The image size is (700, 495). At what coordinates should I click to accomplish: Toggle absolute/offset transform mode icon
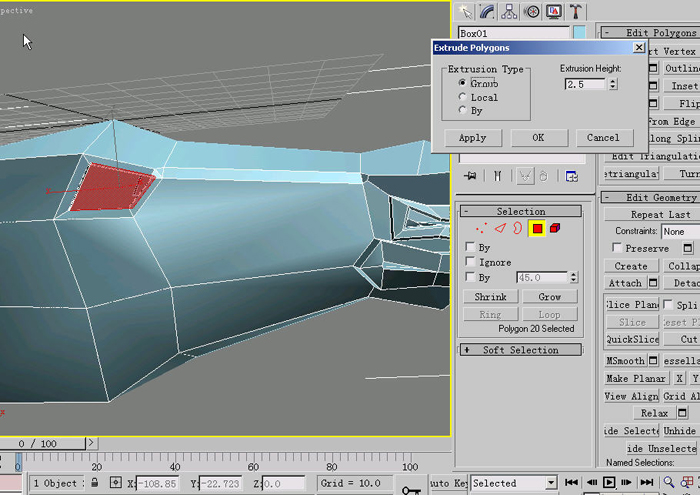point(115,483)
